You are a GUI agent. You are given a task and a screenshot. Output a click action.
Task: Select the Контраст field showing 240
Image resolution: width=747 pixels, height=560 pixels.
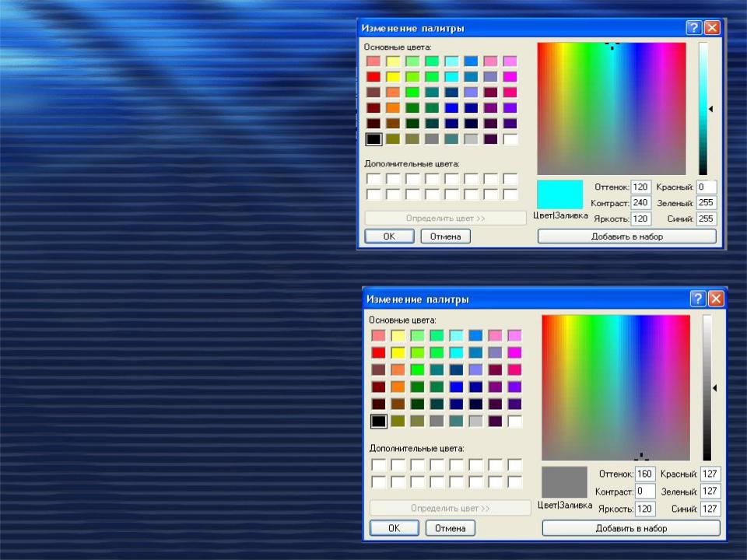coord(640,203)
